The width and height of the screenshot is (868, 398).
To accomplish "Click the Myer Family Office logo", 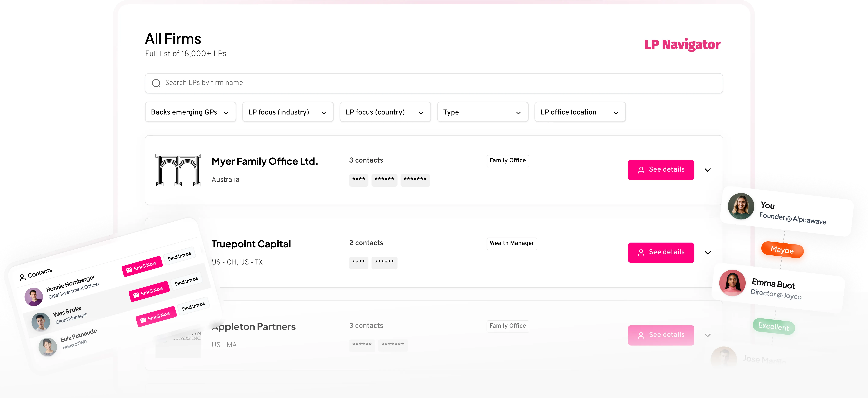I will [x=178, y=170].
